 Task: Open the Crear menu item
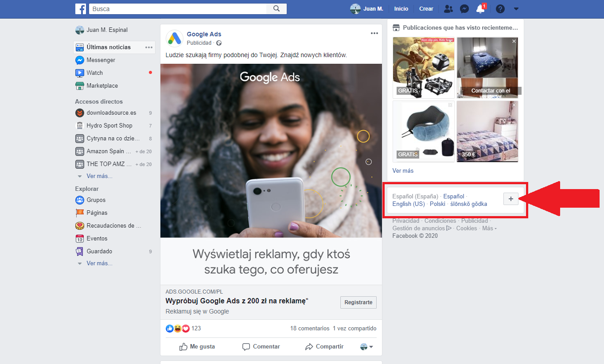point(426,9)
